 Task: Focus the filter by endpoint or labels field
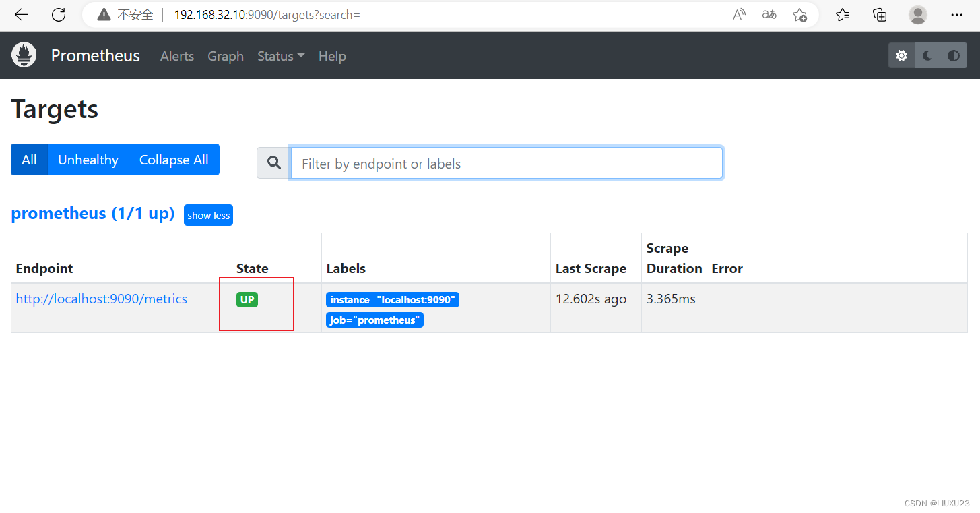point(507,163)
